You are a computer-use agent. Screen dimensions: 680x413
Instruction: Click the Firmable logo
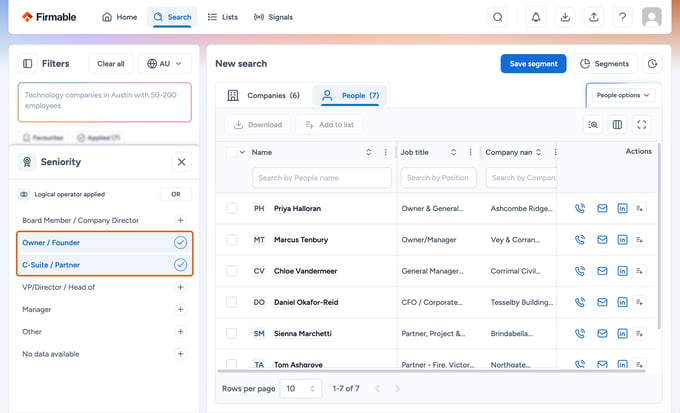[49, 17]
